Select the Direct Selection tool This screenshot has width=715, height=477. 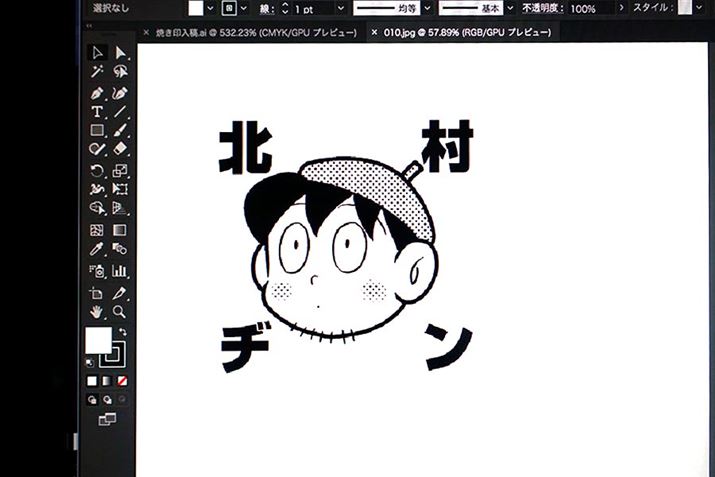(120, 53)
